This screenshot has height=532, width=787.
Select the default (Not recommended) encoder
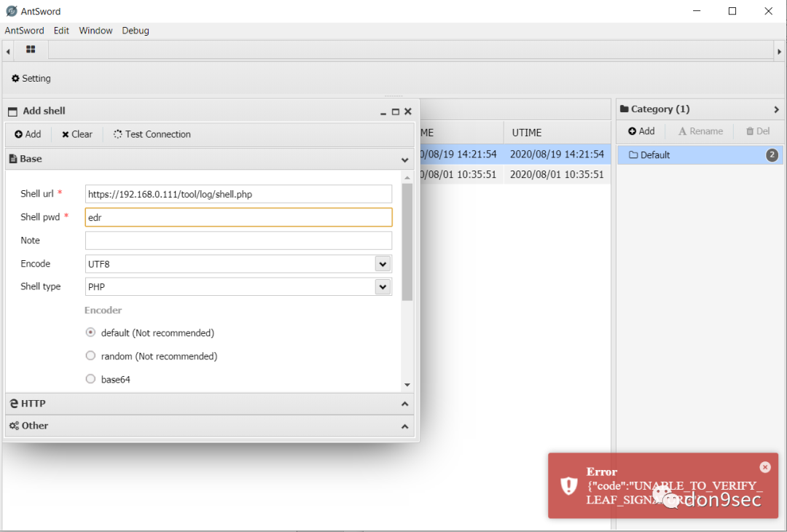coord(90,332)
